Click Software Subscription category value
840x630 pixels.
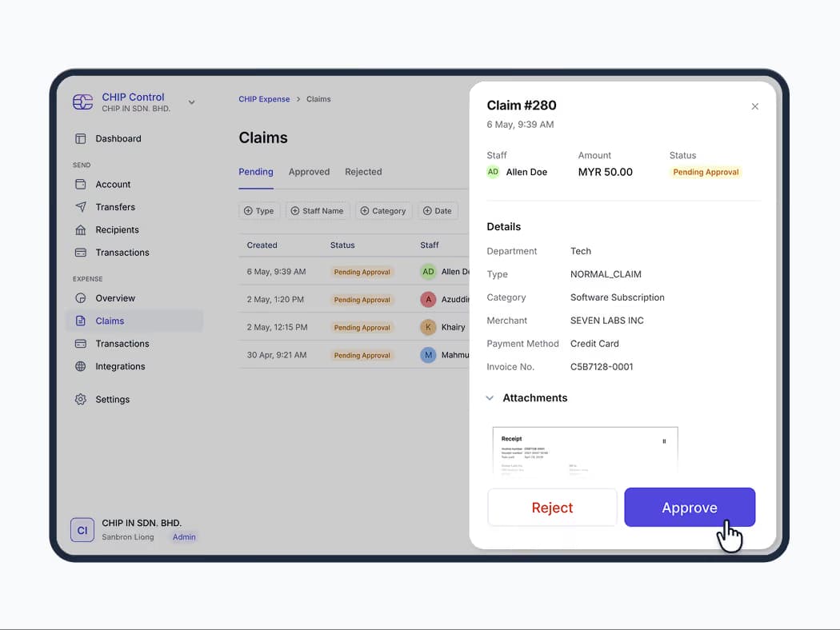tap(617, 297)
